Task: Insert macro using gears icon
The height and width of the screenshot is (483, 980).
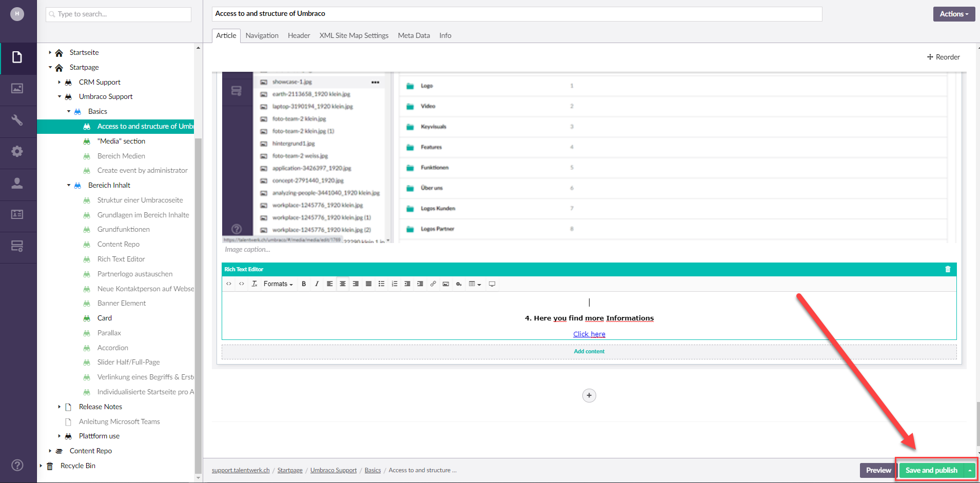Action: pos(459,284)
